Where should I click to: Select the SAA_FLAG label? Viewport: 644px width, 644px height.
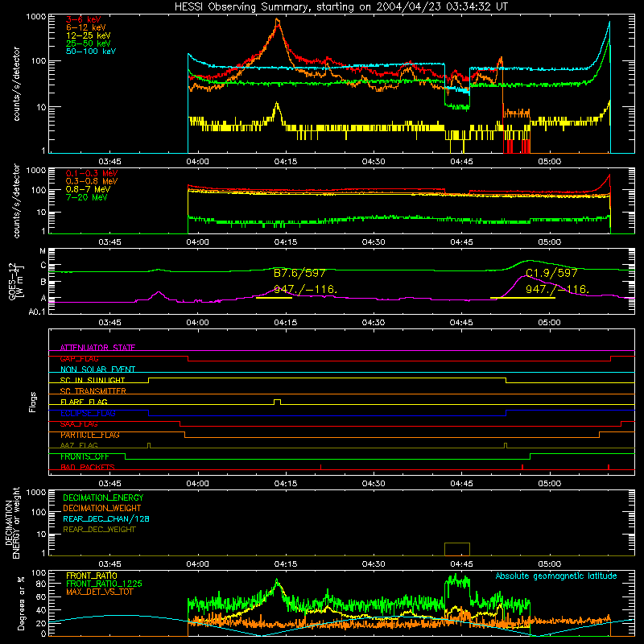79,424
